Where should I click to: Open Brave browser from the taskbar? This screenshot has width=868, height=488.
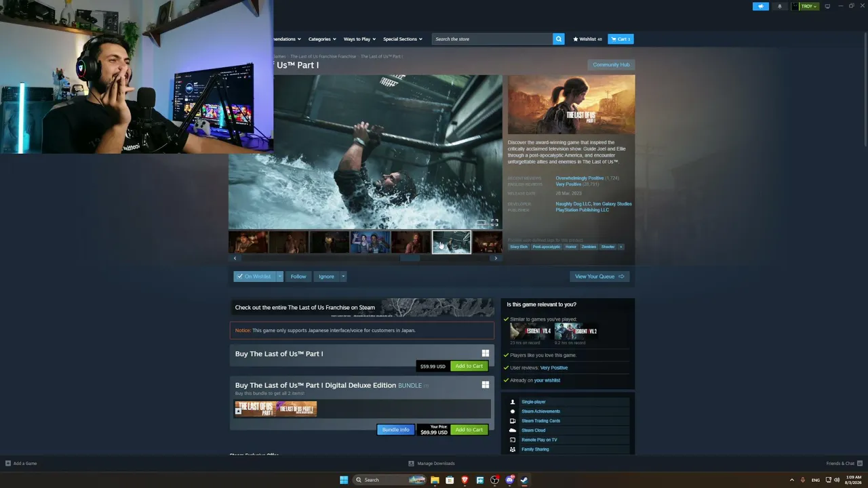click(x=465, y=480)
